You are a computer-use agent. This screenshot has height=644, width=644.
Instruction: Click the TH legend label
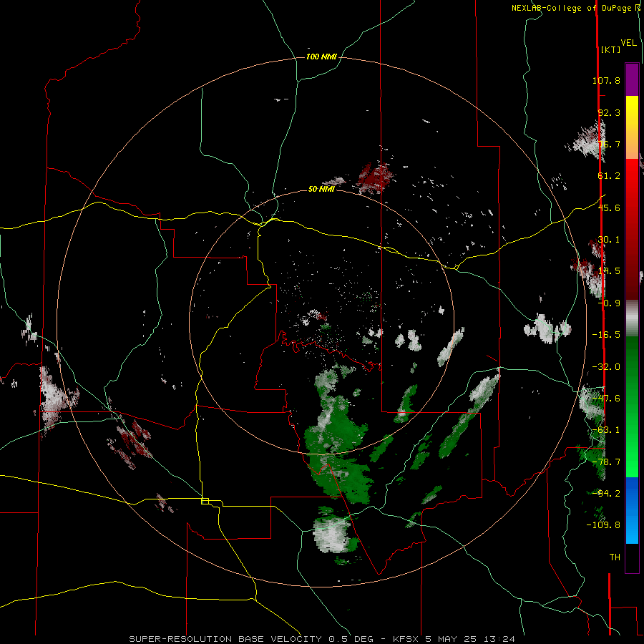point(615,557)
